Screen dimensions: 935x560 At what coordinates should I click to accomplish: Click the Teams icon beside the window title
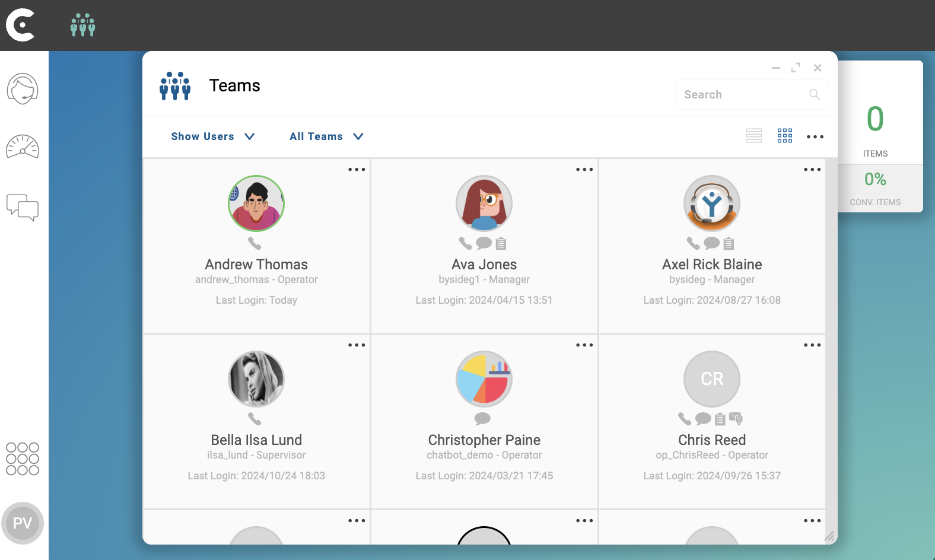175,86
